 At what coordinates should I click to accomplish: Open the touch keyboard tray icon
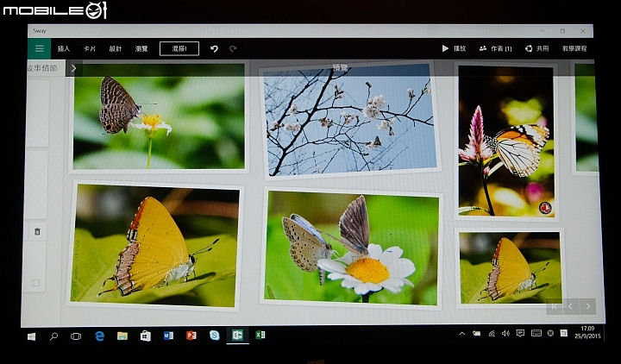coord(536,333)
